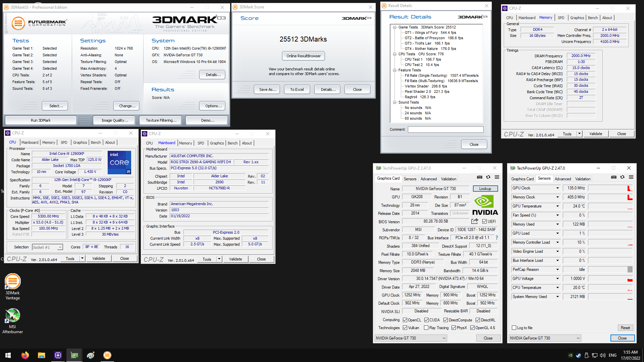Click the Intel Core i9 logo
The image size is (644, 362).
coord(120,163)
